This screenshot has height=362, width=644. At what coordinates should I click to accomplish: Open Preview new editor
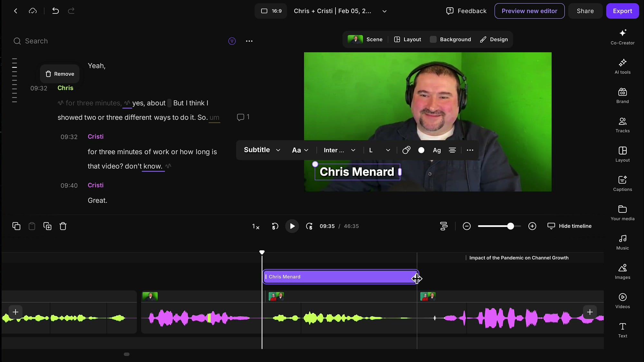[529, 11]
